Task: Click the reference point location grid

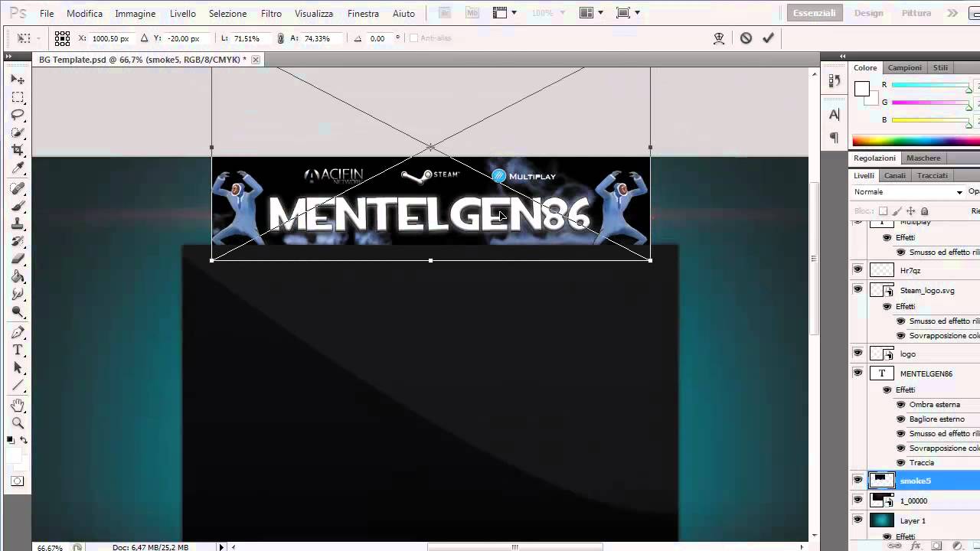Action: pyautogui.click(x=63, y=38)
